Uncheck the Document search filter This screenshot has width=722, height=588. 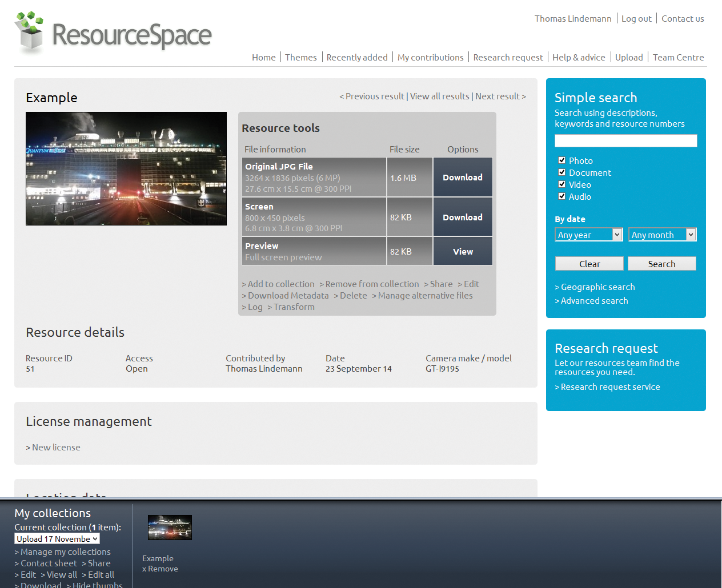562,172
